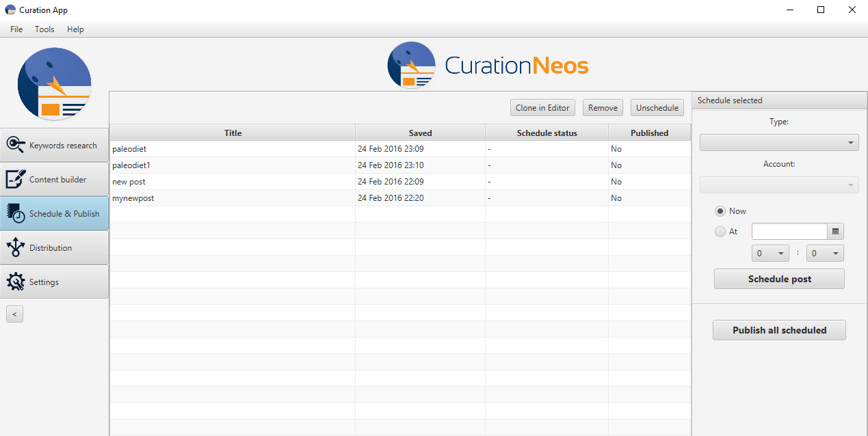
Task: Click saved date 24 Feb 2016 23:10
Action: (x=391, y=165)
